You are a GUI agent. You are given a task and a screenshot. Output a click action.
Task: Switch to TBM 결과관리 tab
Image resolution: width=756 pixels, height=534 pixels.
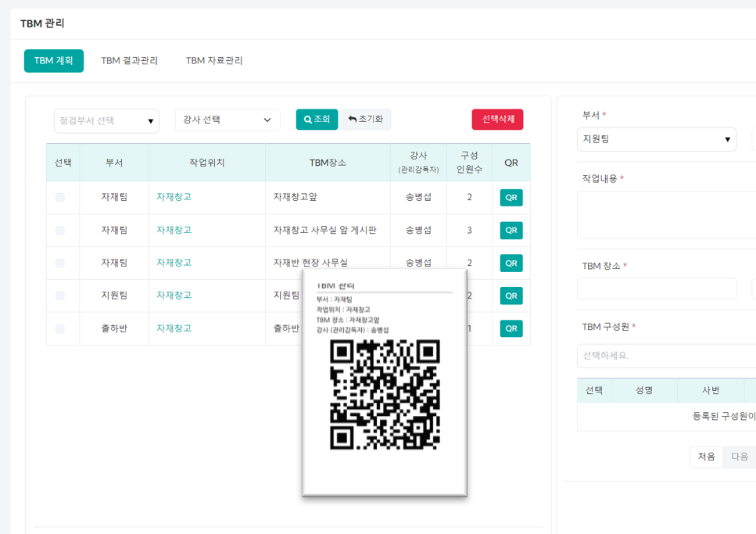tap(130, 61)
